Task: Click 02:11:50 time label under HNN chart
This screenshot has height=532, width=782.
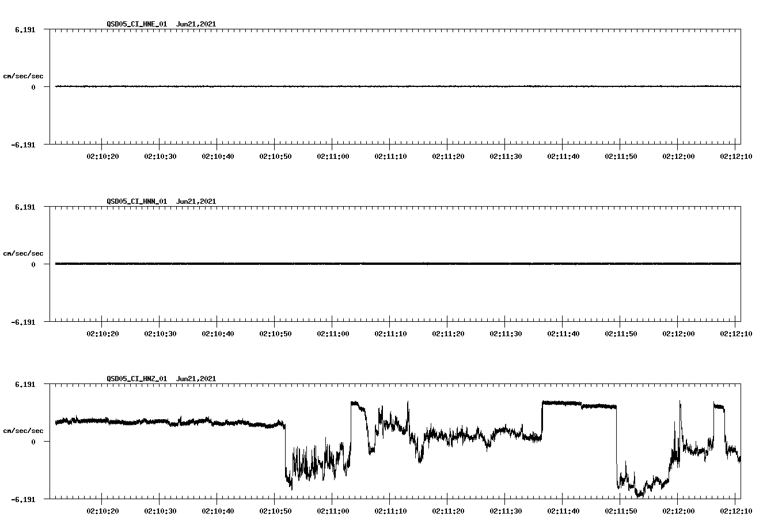Action: click(x=621, y=333)
